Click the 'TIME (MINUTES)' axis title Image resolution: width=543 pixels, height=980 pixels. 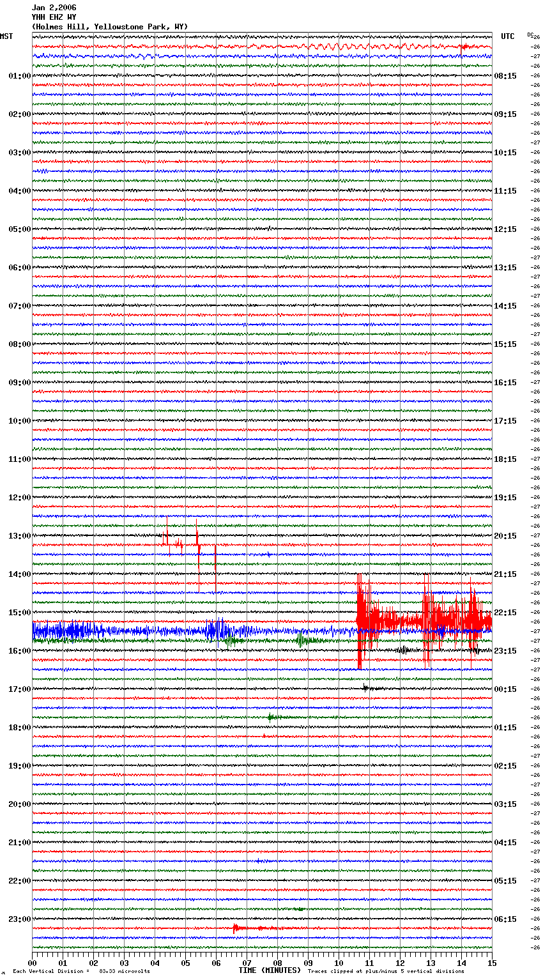coord(270,970)
